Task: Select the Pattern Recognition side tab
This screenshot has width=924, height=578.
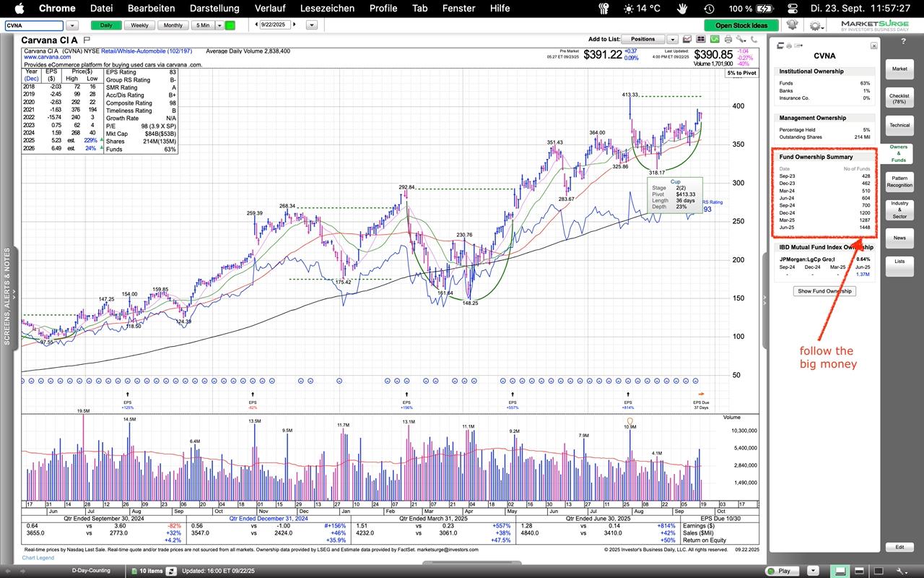Action: pyautogui.click(x=899, y=181)
